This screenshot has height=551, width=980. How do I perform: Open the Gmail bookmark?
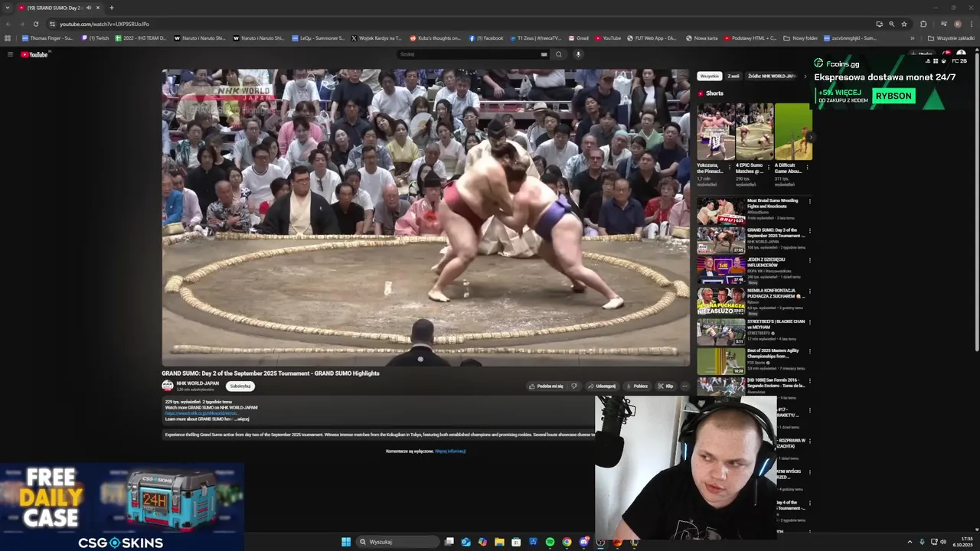579,37
